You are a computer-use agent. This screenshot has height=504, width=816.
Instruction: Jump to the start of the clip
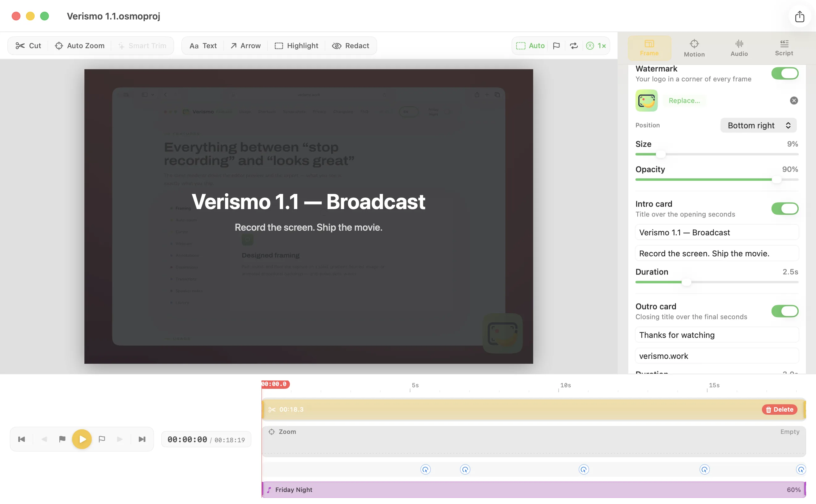pyautogui.click(x=22, y=439)
